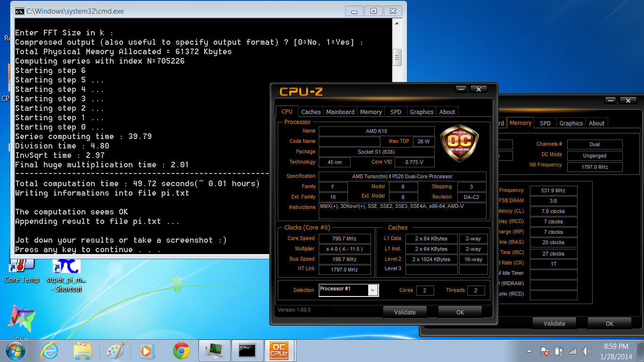This screenshot has width=644, height=362.
Task: Click the Level 2 cache 2 x 1024 KBytes
Action: (431, 259)
